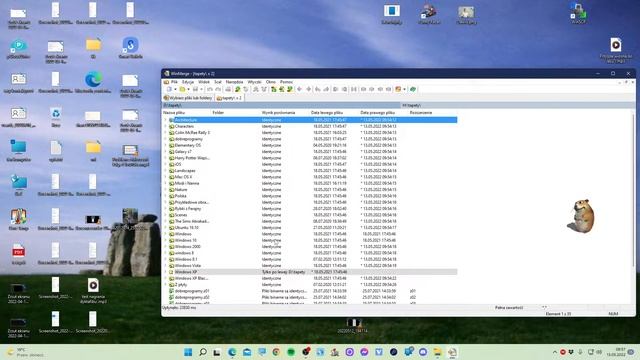Sort by 'Data prawego pliku' column header
640x360 pixels.
point(384,113)
